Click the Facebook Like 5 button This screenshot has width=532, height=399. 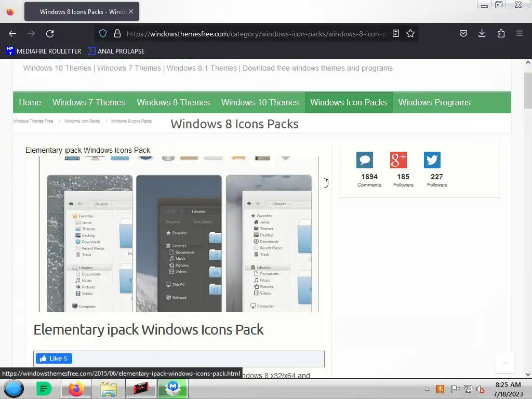pos(54,358)
